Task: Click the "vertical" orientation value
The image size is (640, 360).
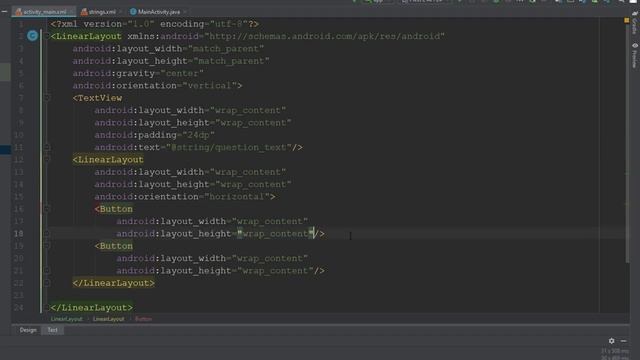Action: click(x=209, y=86)
